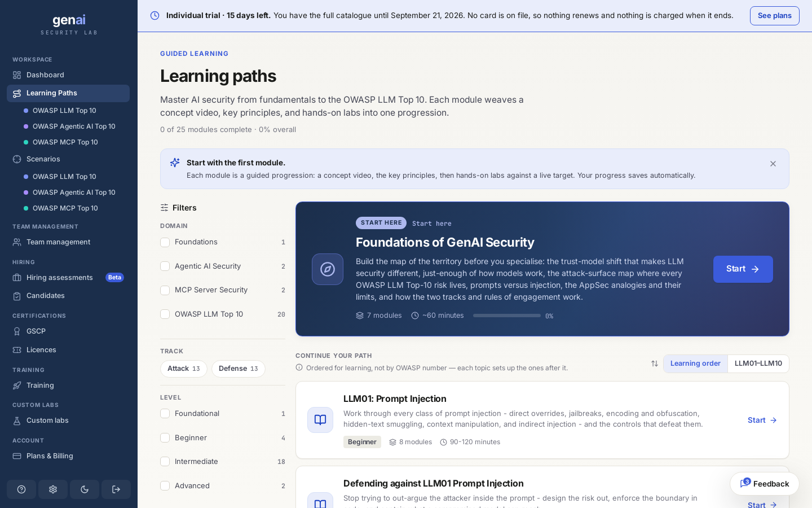Open help via question mark icon
Viewport: 812px width, 508px height.
[21, 489]
